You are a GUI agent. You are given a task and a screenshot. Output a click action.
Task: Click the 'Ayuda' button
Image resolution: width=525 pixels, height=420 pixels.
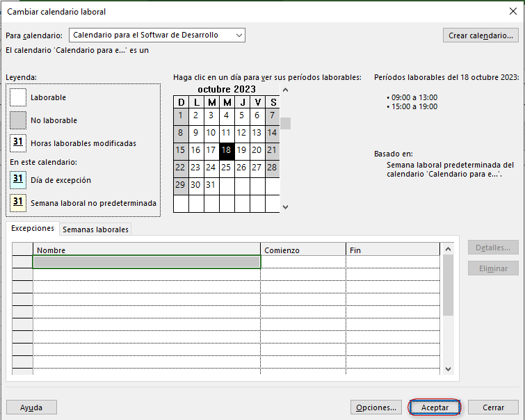pyautogui.click(x=31, y=407)
